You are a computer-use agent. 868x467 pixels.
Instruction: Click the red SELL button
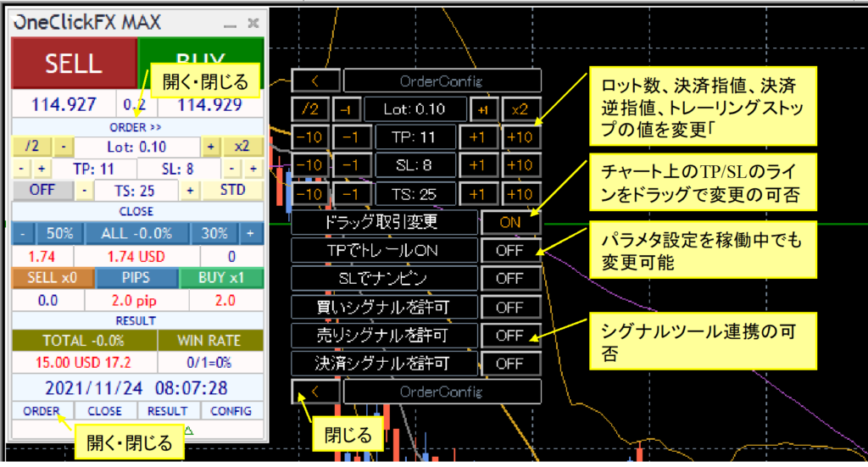75,63
